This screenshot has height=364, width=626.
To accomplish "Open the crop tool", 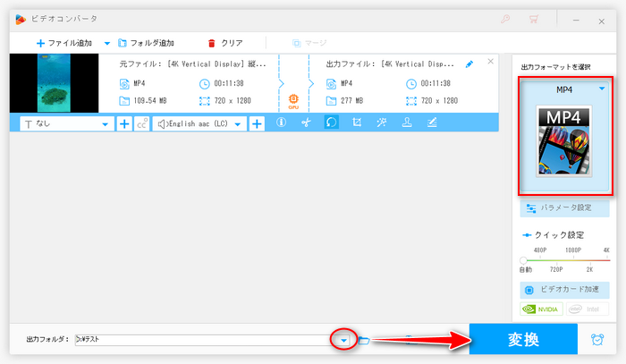I will [357, 123].
